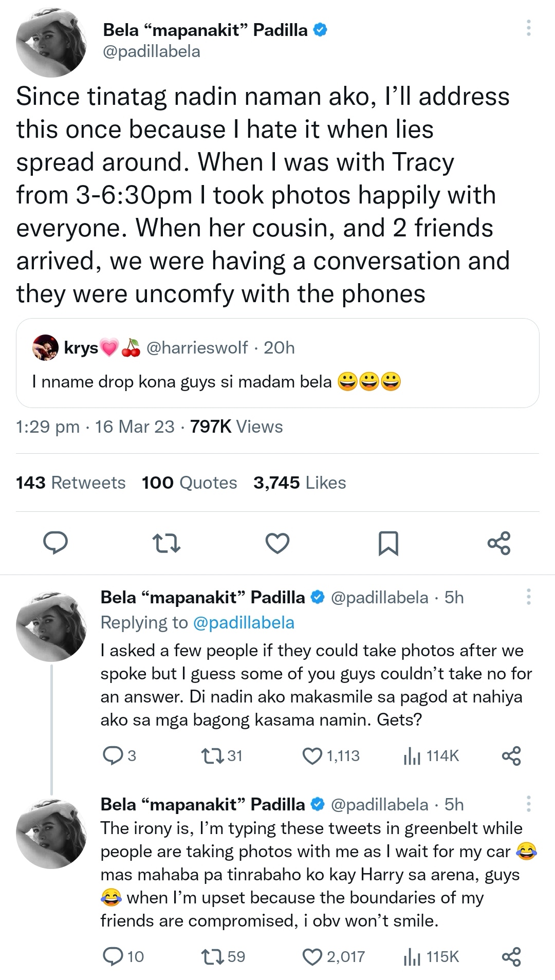Retweet the main tweet
Image resolution: width=555 pixels, height=980 pixels.
pyautogui.click(x=167, y=543)
